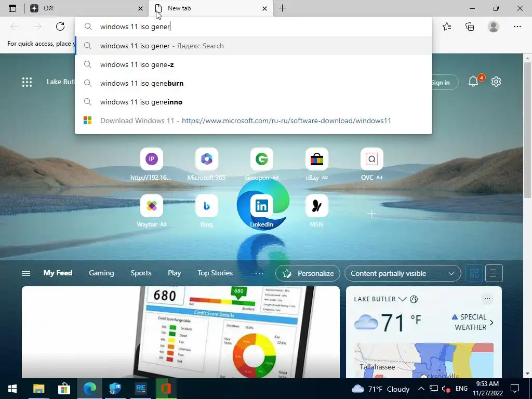This screenshot has width=532, height=399.
Task: Click the address bar input field
Action: click(254, 26)
